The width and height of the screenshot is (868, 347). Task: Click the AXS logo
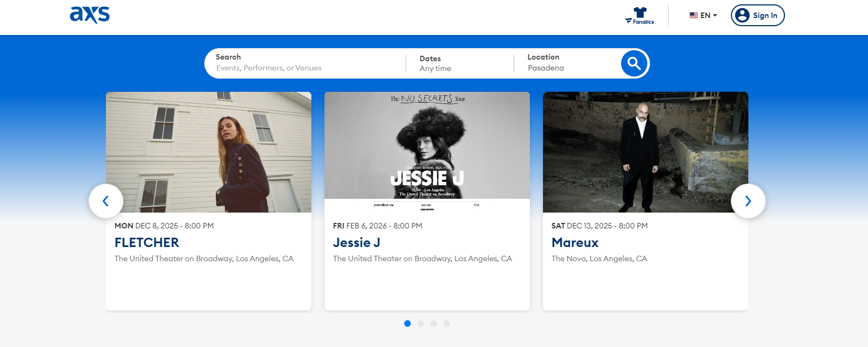(90, 15)
